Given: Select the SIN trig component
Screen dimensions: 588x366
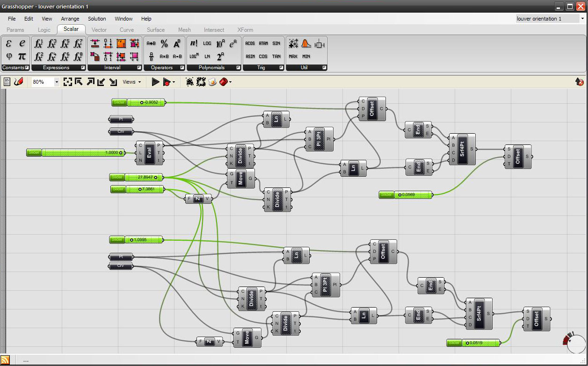Looking at the screenshot, I should pos(276,43).
